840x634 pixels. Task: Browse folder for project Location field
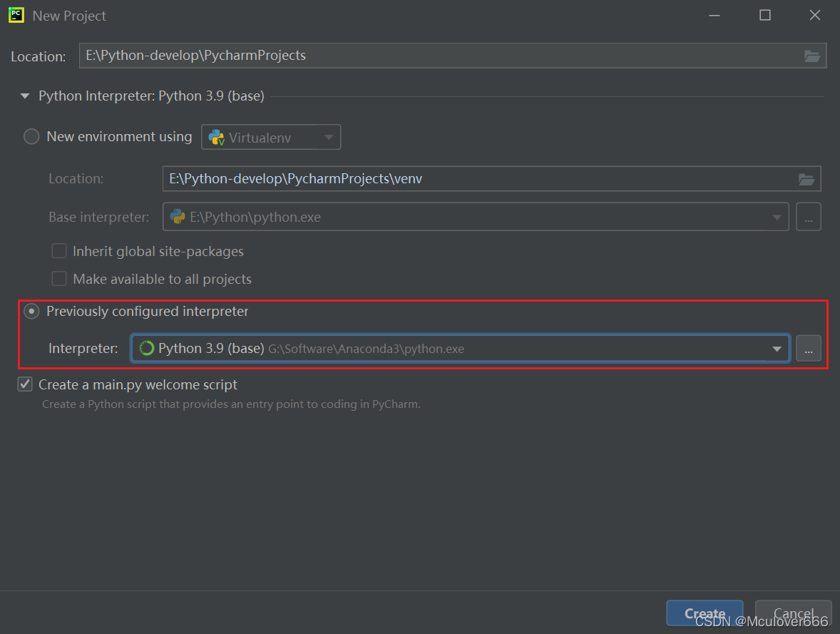tap(811, 56)
